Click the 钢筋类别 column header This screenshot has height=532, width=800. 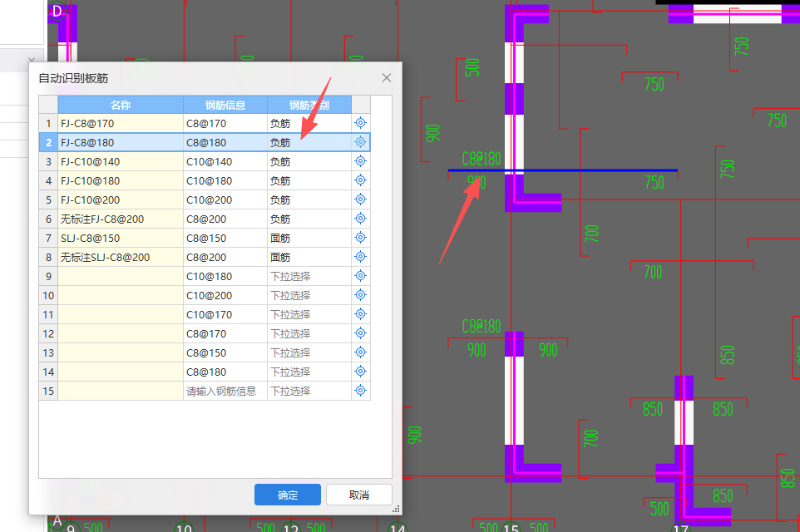(x=309, y=105)
